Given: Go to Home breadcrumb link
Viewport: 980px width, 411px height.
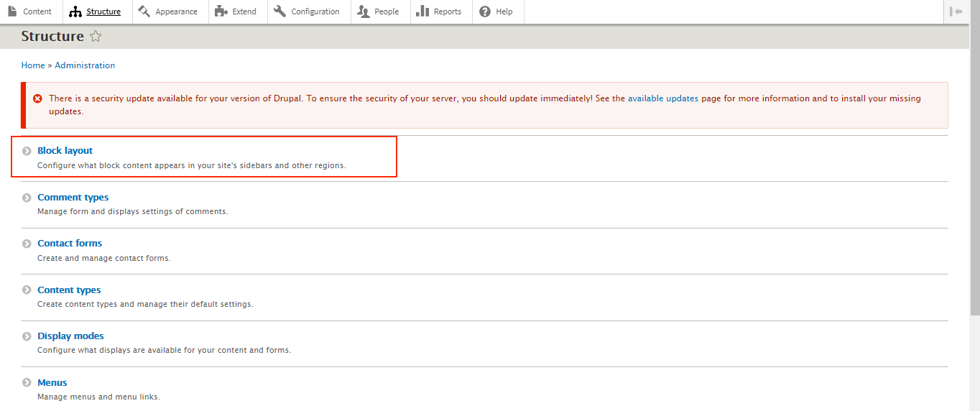Looking at the screenshot, I should pyautogui.click(x=33, y=65).
